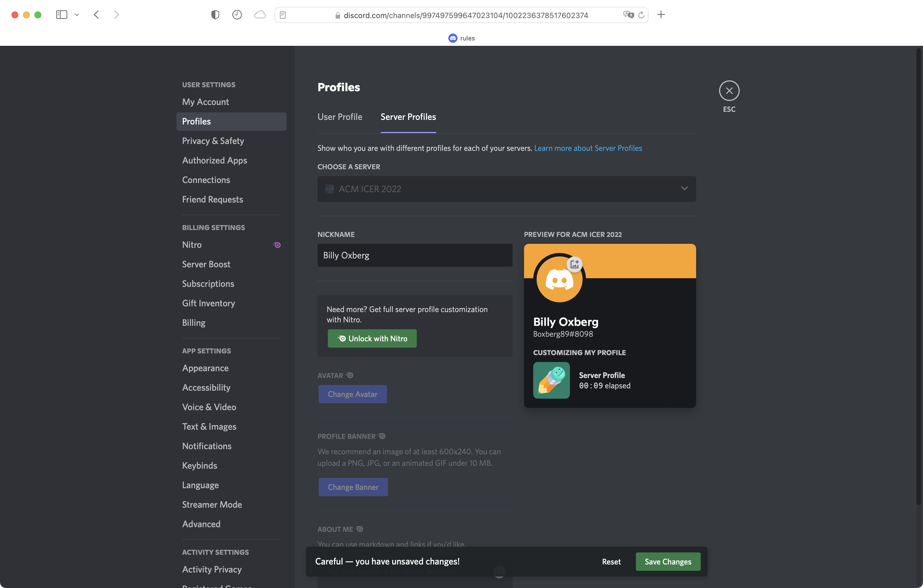Viewport: 923px width, 588px height.
Task: Open Friend Requests settings
Action: (231, 200)
